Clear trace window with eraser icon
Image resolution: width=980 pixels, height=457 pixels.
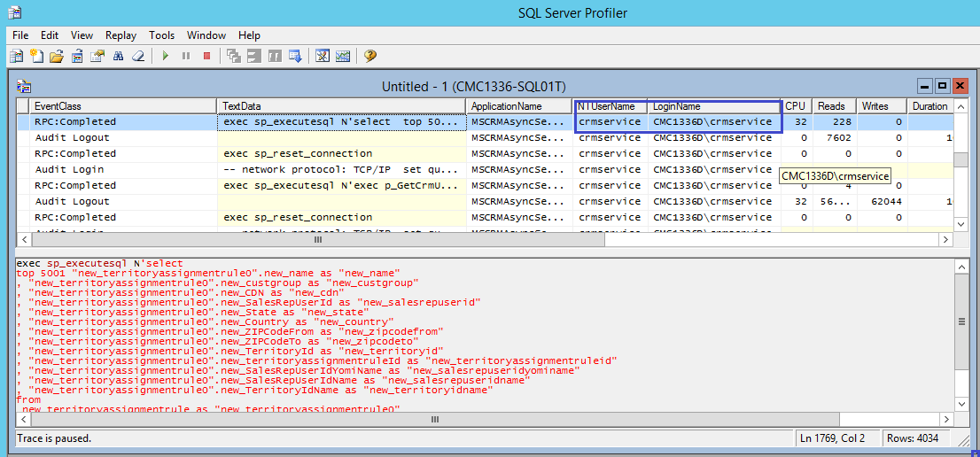tap(138, 56)
